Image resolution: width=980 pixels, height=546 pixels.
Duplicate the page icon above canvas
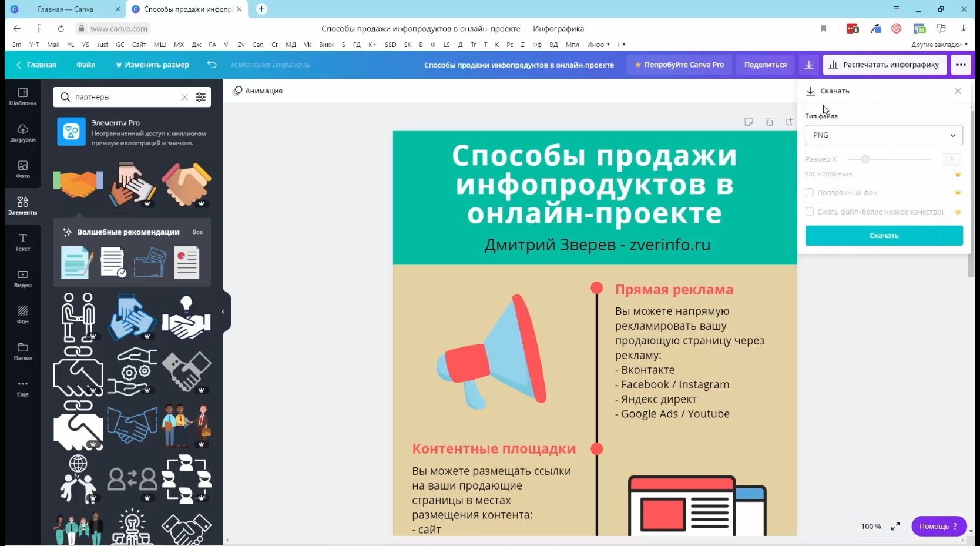tap(769, 122)
